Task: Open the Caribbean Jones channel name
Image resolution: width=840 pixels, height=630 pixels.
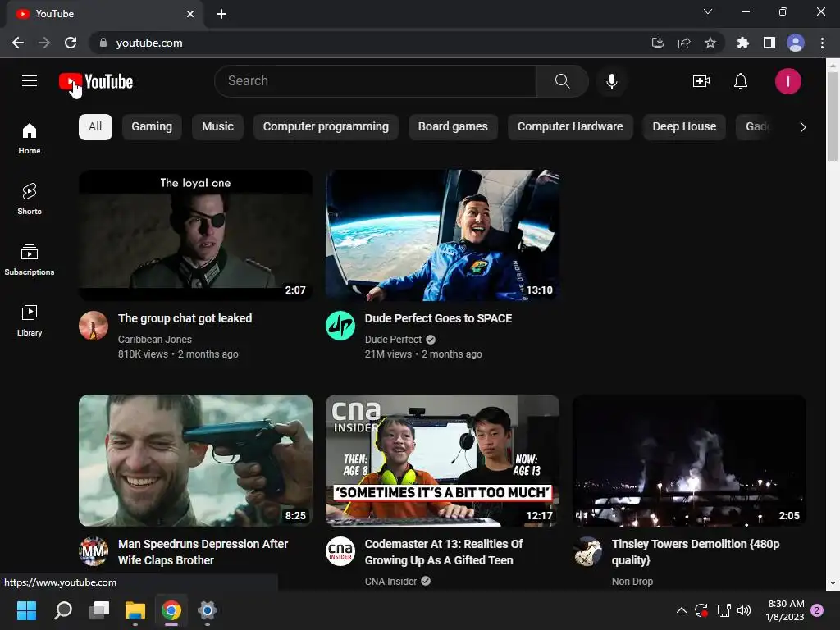Action: [155, 339]
